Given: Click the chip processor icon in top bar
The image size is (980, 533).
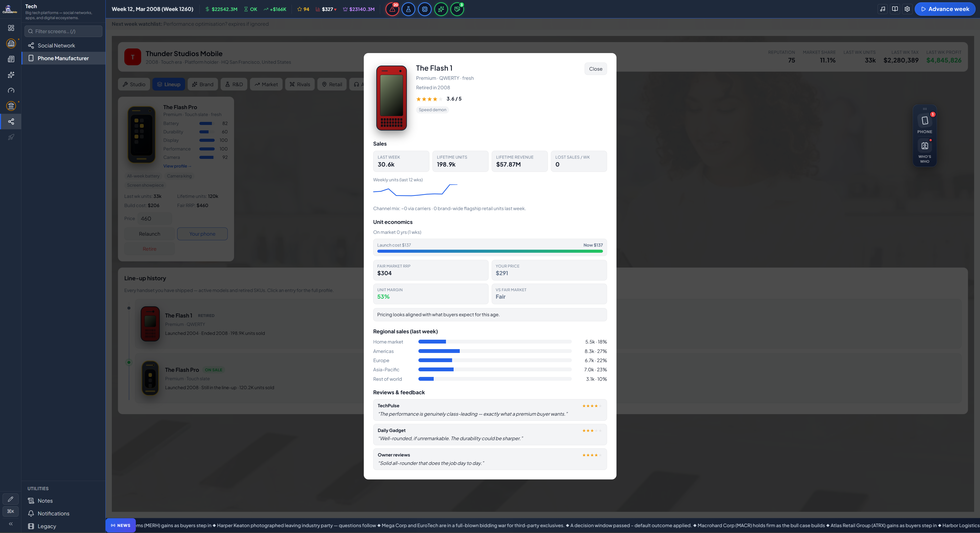Looking at the screenshot, I should (425, 9).
